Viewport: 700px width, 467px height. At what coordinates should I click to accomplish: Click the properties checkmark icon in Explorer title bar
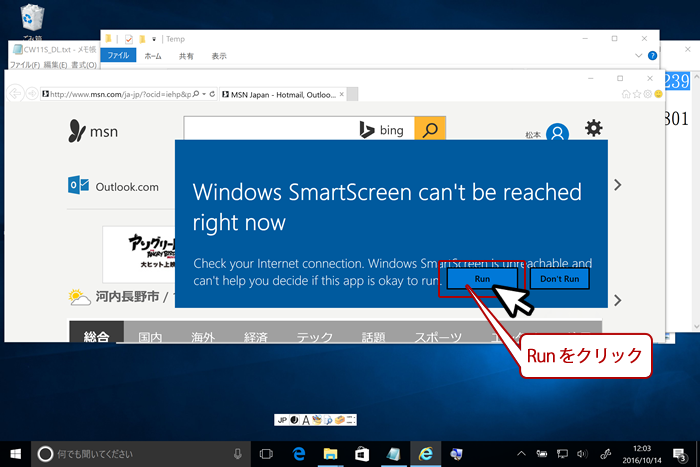click(129, 39)
